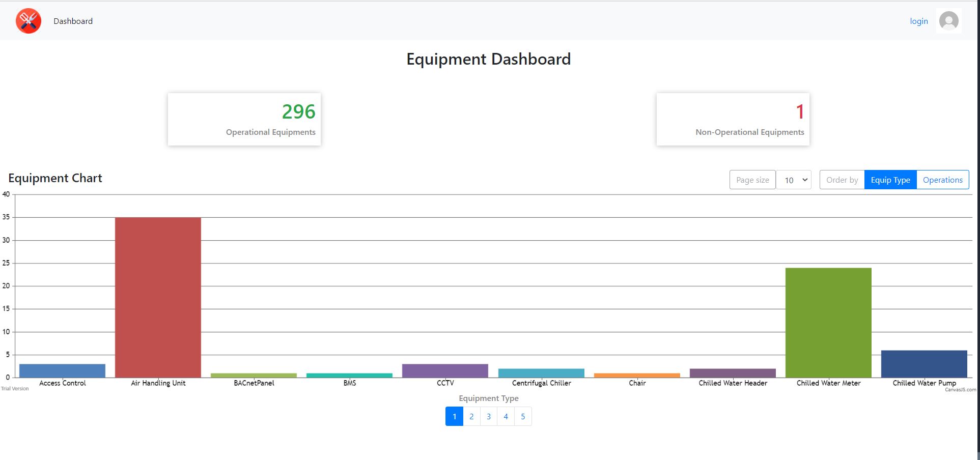The height and width of the screenshot is (460, 980).
Task: Click the Operational Equipments count card
Action: tap(244, 119)
